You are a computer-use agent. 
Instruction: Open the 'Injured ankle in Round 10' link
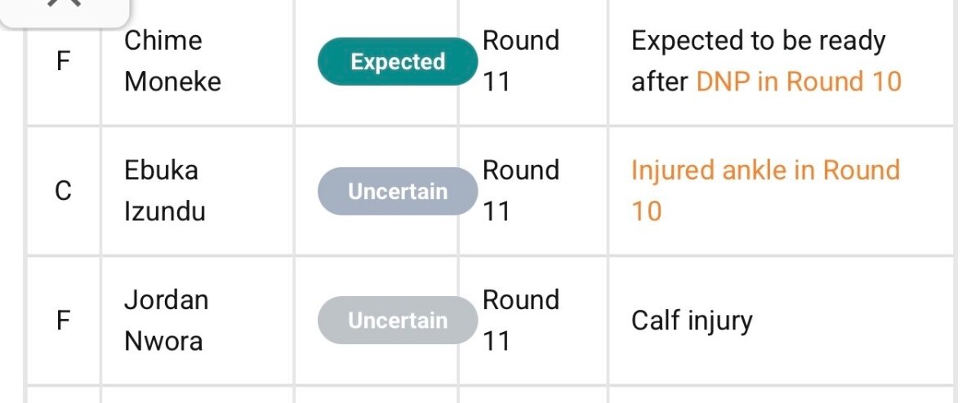point(765,170)
